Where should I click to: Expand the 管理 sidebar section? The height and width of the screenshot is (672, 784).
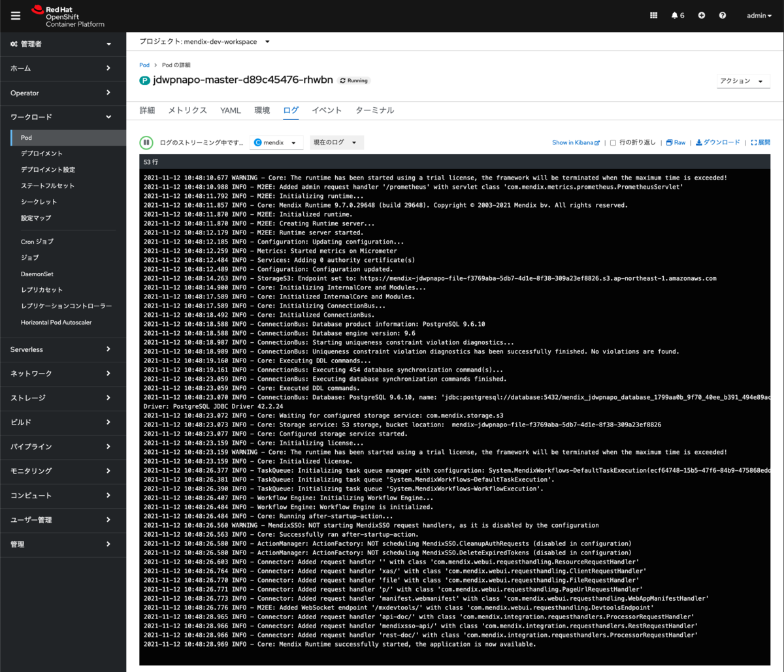click(x=63, y=544)
